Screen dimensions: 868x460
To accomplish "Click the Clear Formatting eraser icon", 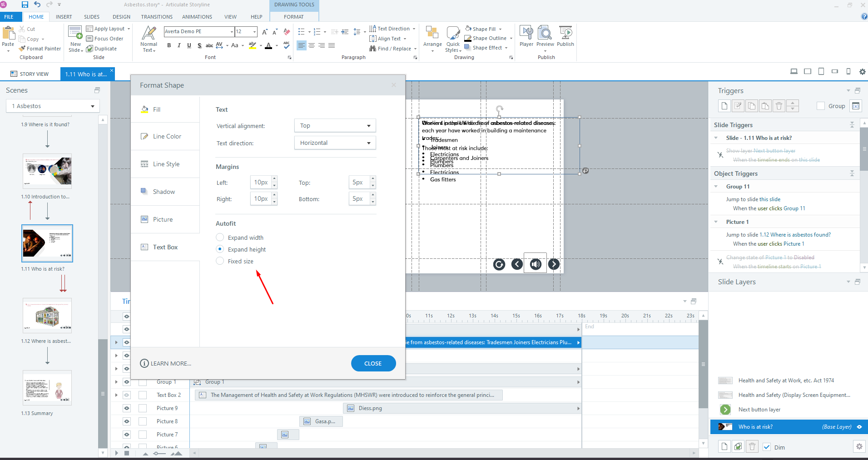I will 287,32.
